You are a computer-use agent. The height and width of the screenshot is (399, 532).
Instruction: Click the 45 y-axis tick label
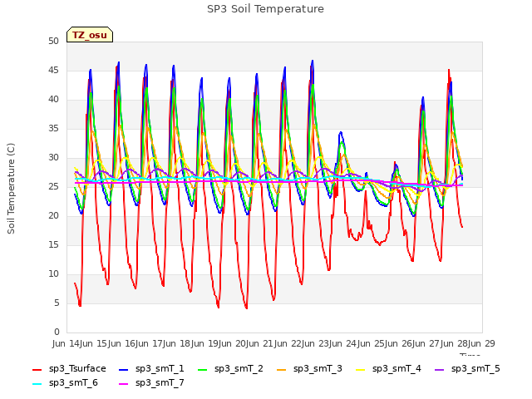coord(53,70)
